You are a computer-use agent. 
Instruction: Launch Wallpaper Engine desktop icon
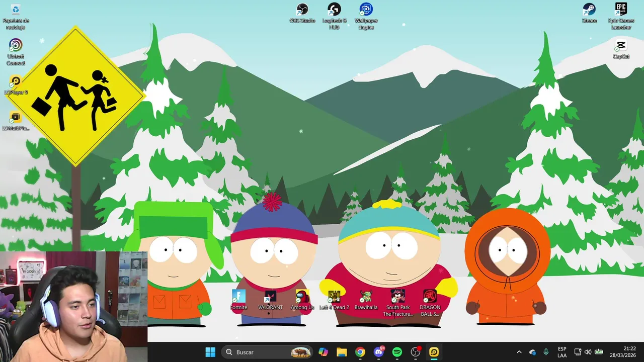[366, 16]
